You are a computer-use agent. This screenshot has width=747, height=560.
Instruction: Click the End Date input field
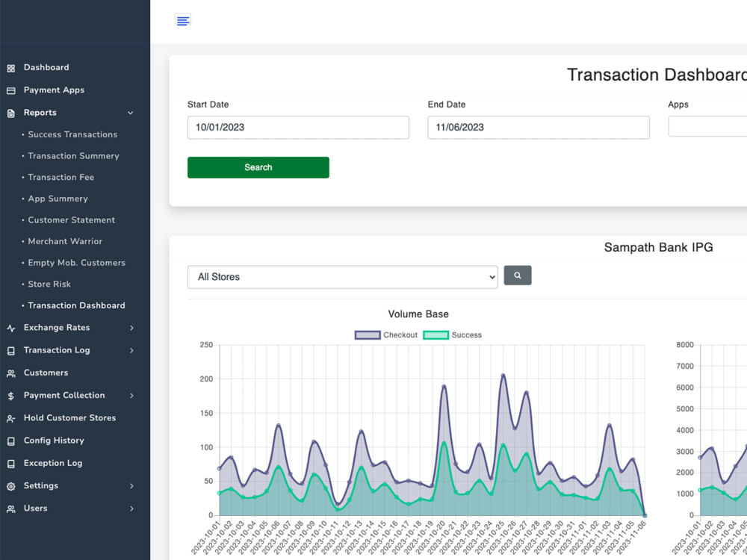[538, 128]
